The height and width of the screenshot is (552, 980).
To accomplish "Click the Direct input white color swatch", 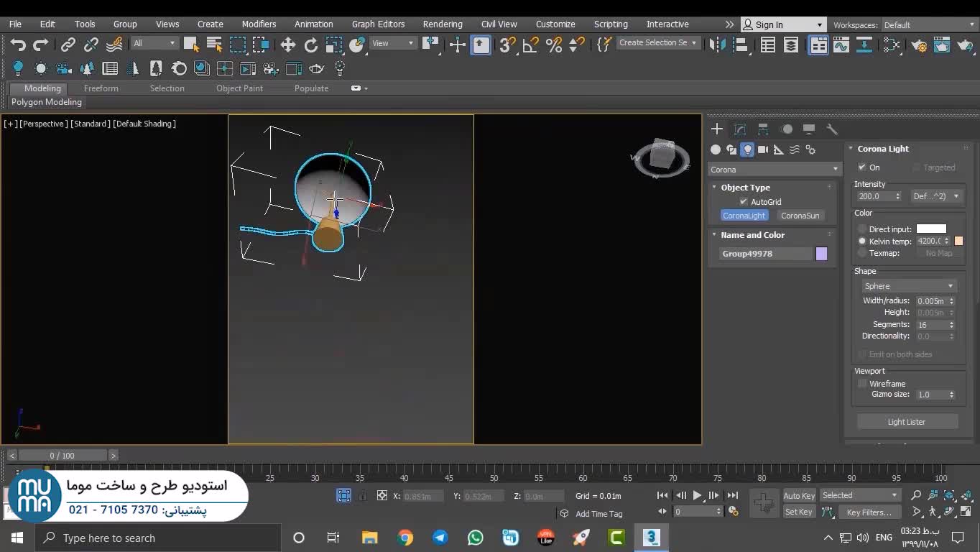I will [931, 229].
